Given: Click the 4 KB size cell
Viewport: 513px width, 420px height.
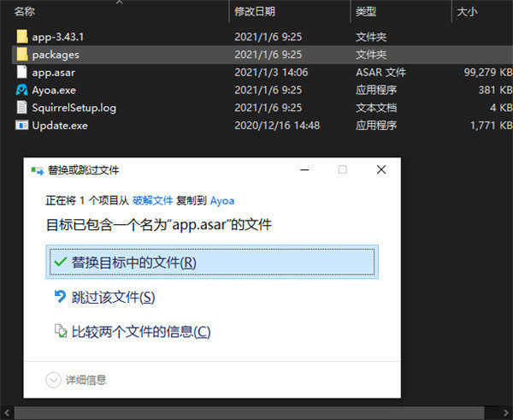Looking at the screenshot, I should [501, 108].
